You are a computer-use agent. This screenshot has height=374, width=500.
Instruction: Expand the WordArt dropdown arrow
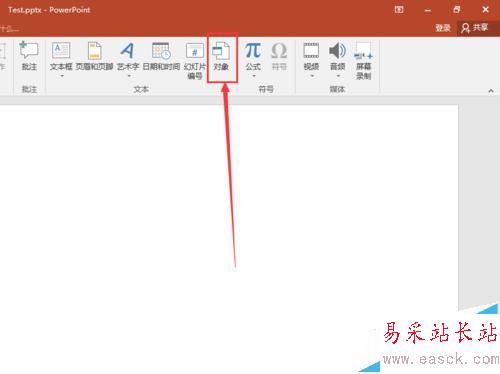click(x=129, y=76)
